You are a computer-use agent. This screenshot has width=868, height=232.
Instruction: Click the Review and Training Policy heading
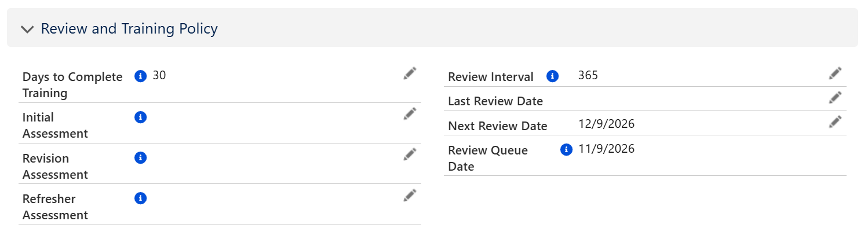pos(129,28)
